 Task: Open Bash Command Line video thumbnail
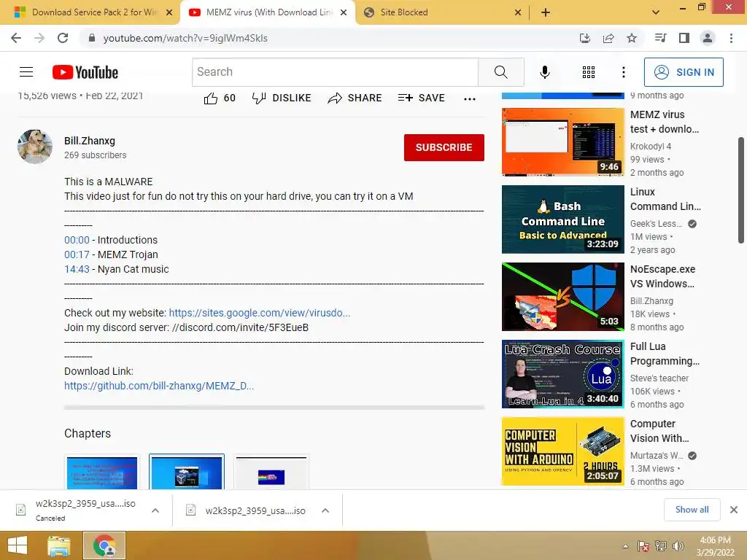pyautogui.click(x=562, y=219)
